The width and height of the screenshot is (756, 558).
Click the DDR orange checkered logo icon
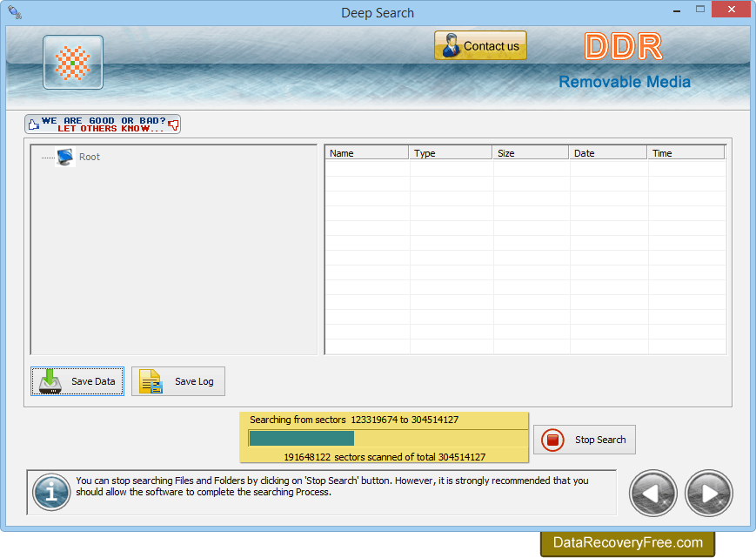73,62
